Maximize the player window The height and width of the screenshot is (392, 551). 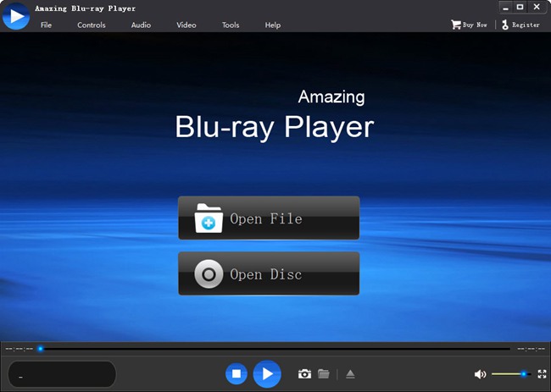(x=520, y=8)
